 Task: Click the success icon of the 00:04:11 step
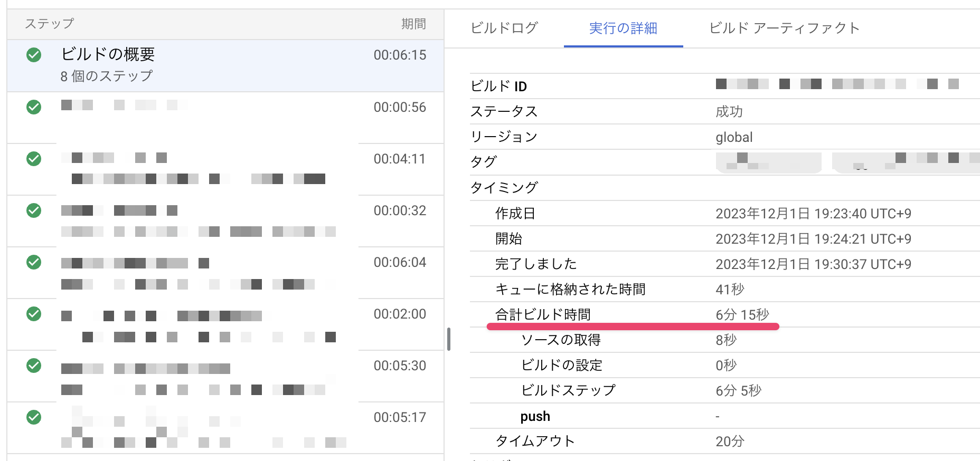(34, 159)
